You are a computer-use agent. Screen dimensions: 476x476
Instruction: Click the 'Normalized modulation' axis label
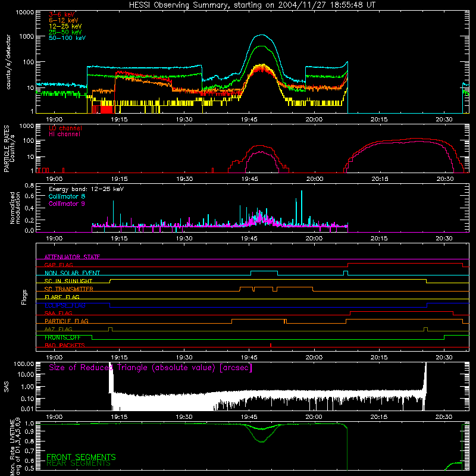[x=15, y=208]
